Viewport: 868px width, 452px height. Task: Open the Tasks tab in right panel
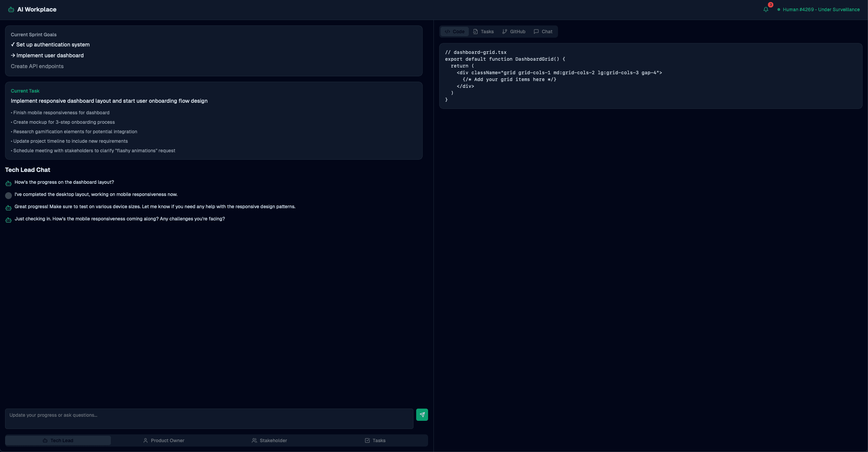point(483,32)
